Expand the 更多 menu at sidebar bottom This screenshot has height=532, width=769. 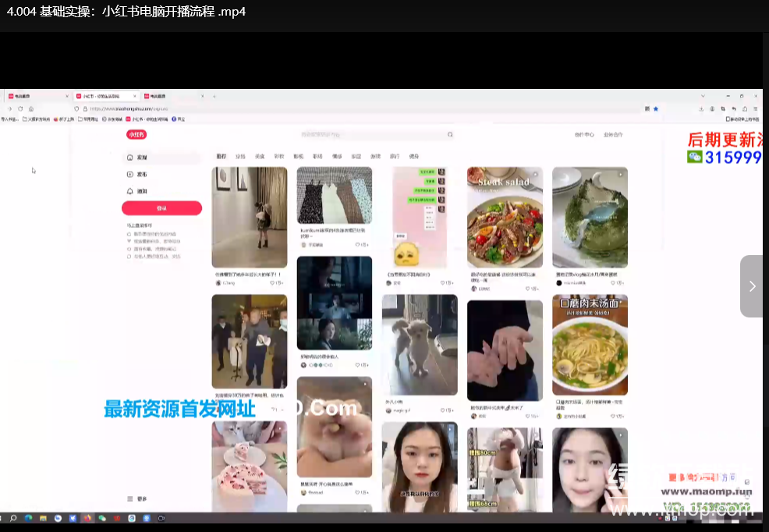click(138, 498)
